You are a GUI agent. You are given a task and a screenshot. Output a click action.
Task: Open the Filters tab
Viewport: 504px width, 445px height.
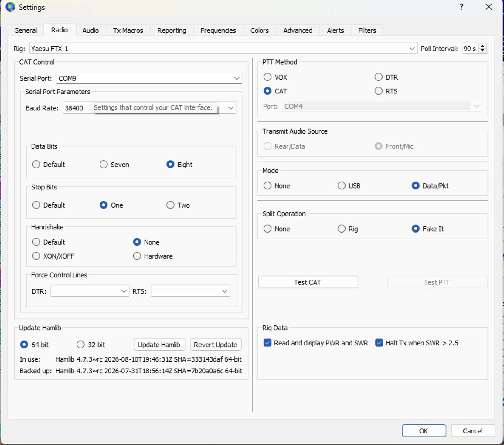pos(367,30)
